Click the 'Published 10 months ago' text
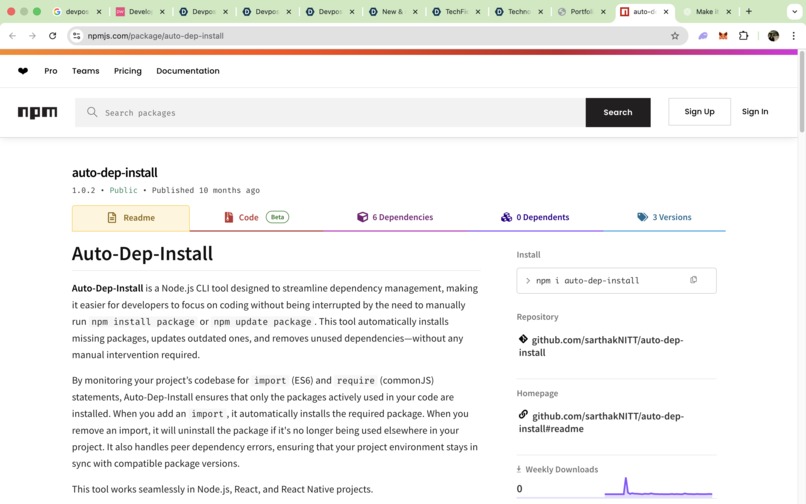 click(x=206, y=190)
